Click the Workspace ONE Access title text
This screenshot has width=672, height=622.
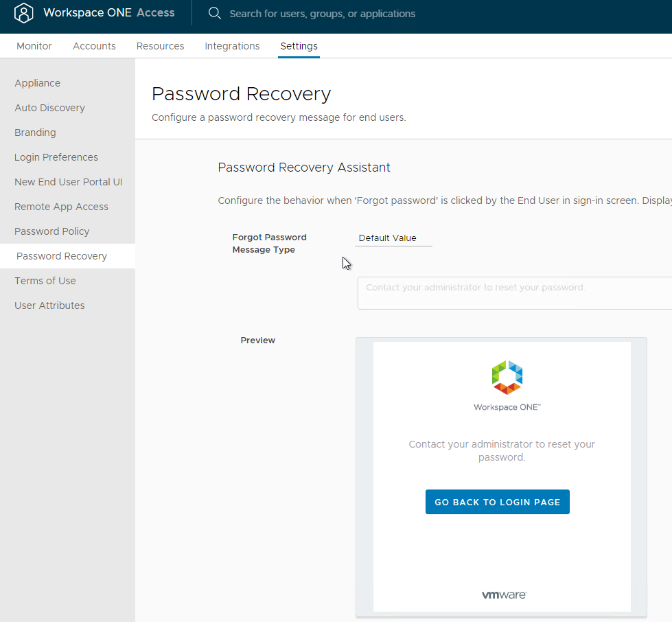coord(109,13)
